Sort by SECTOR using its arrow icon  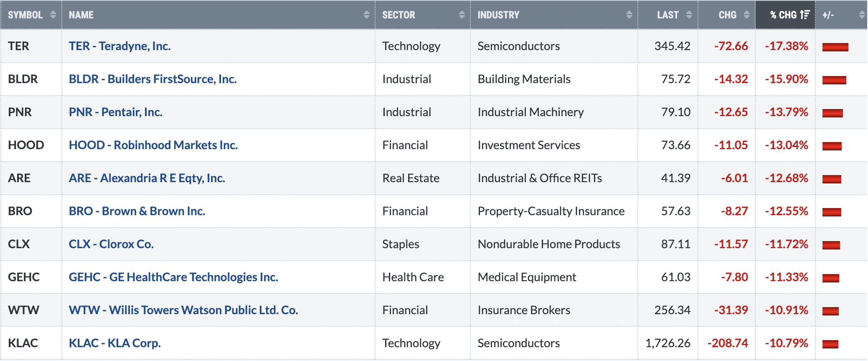pos(462,15)
